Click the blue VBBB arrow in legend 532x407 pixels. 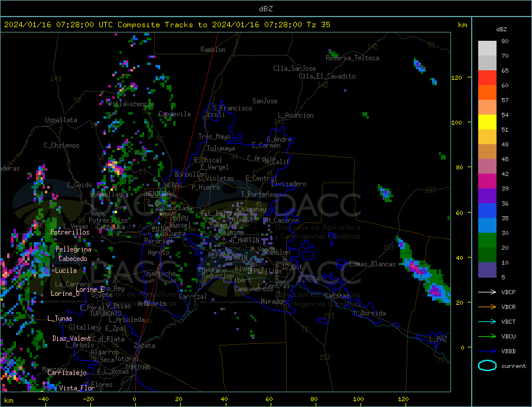coord(487,351)
